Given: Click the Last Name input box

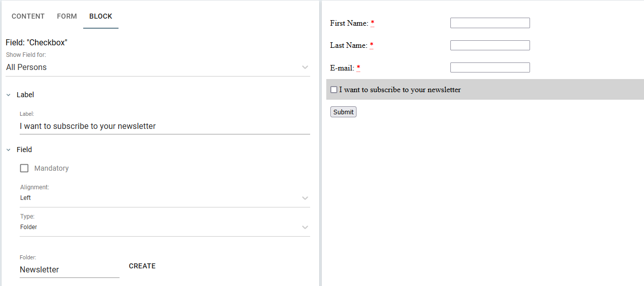Looking at the screenshot, I should pos(490,45).
